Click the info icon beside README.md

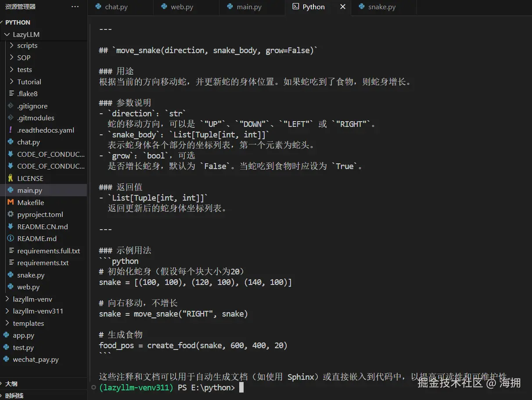pyautogui.click(x=11, y=238)
